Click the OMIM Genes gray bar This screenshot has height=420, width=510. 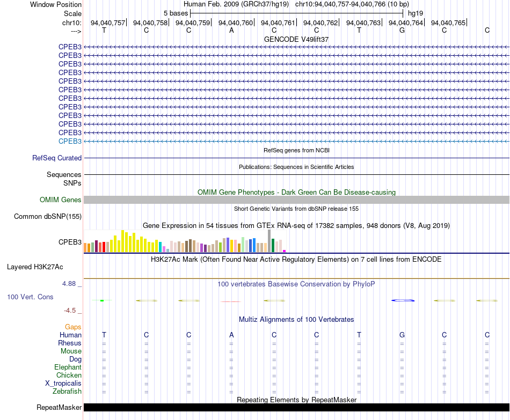coord(296,200)
